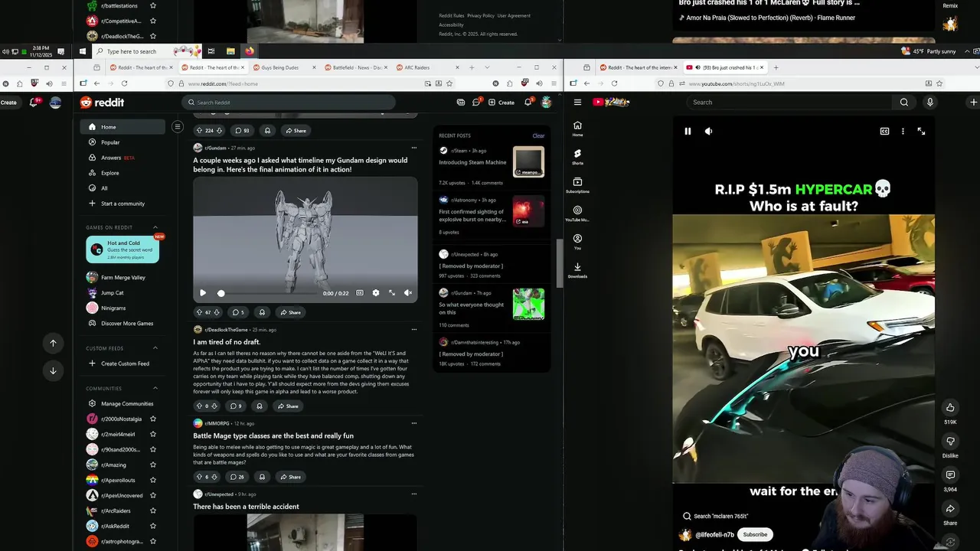Favorite r/ArcRaiders with its star
Viewport: 980px width, 551px height.
pos(153,510)
